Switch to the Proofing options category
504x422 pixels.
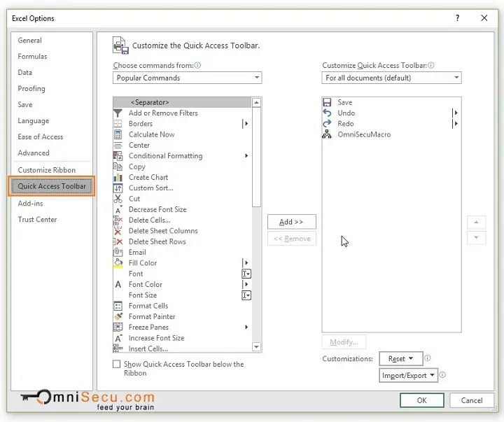(x=31, y=89)
